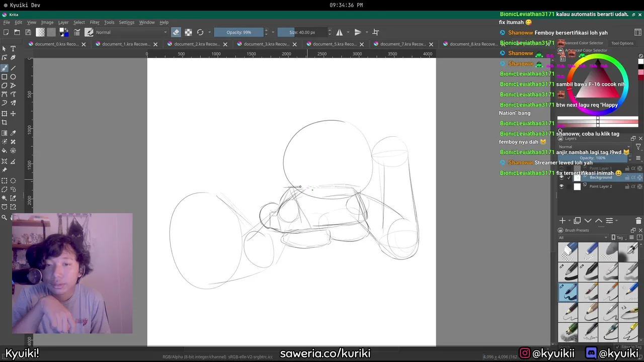
Task: Activate vertical mirror tool
Action: [x=358, y=32]
